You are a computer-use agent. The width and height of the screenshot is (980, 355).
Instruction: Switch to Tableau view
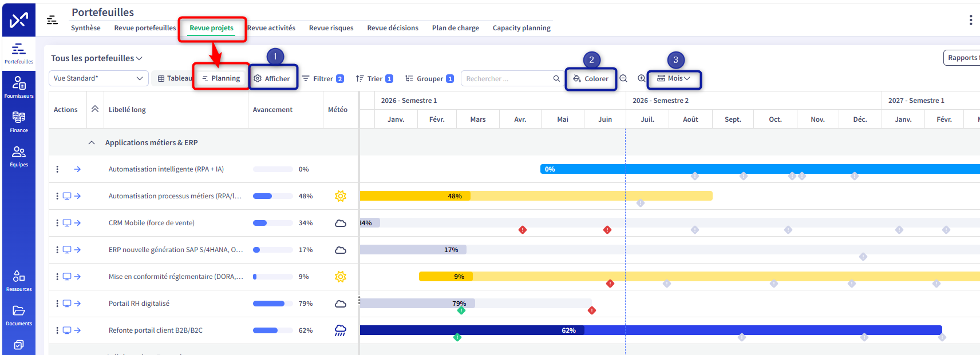175,78
